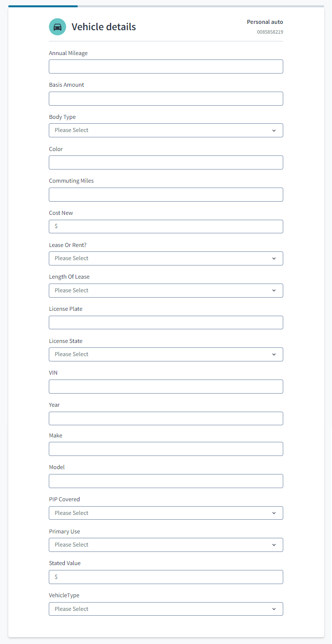Open the Length Of Lease dropdown
This screenshot has width=332, height=644.
(166, 290)
